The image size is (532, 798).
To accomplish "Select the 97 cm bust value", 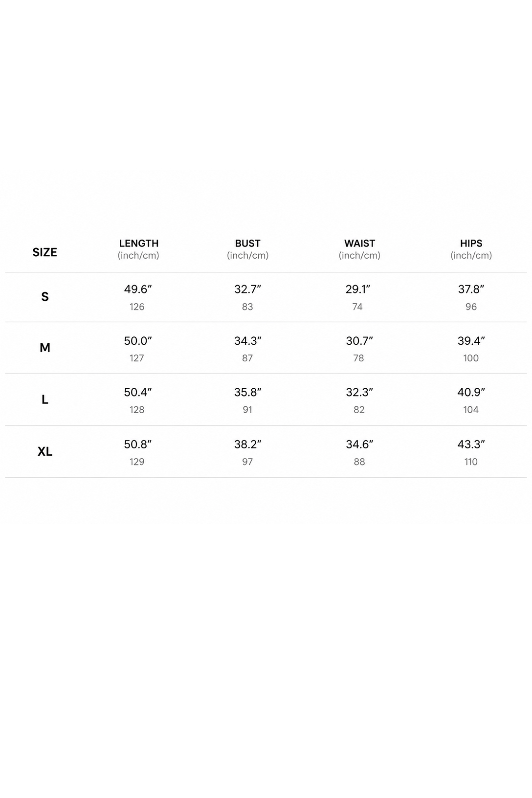I will click(247, 462).
